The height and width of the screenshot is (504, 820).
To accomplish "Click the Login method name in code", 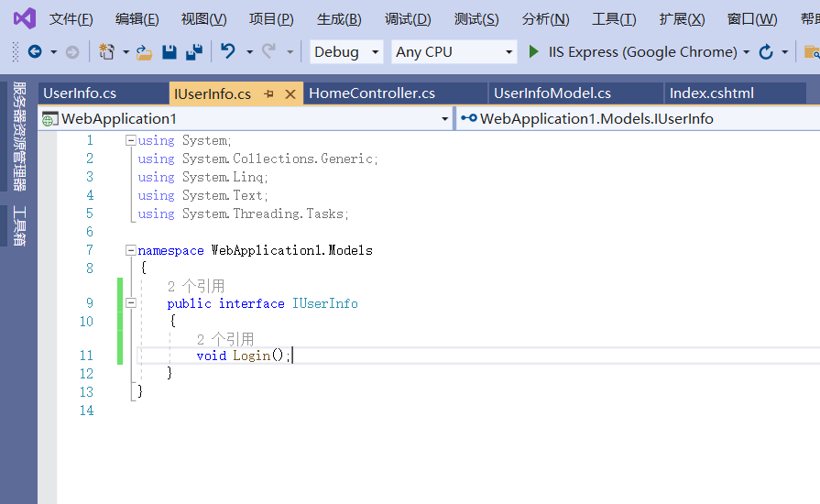I will click(x=252, y=356).
